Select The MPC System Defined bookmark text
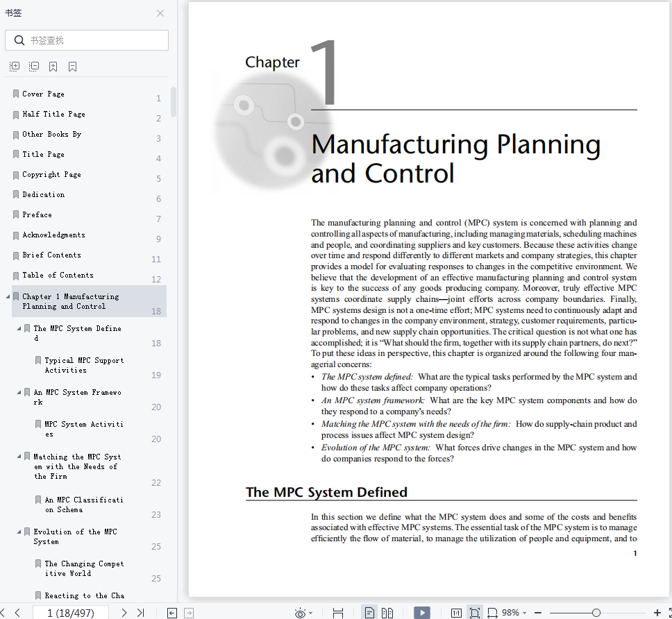The image size is (672, 619). tap(77, 333)
